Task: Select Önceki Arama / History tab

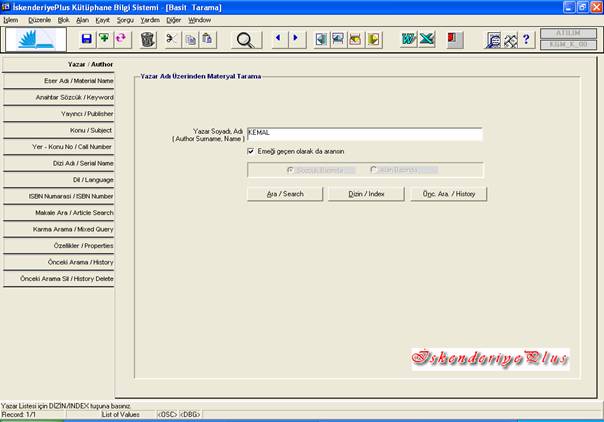Action: tap(59, 262)
